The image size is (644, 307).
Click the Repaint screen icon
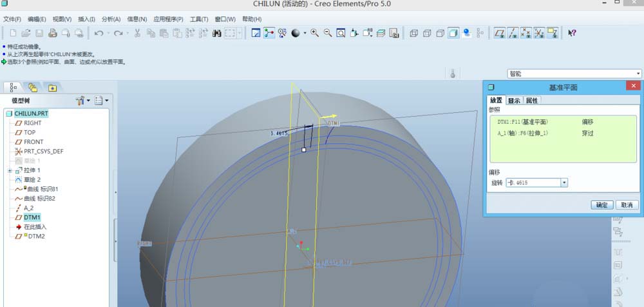click(256, 33)
